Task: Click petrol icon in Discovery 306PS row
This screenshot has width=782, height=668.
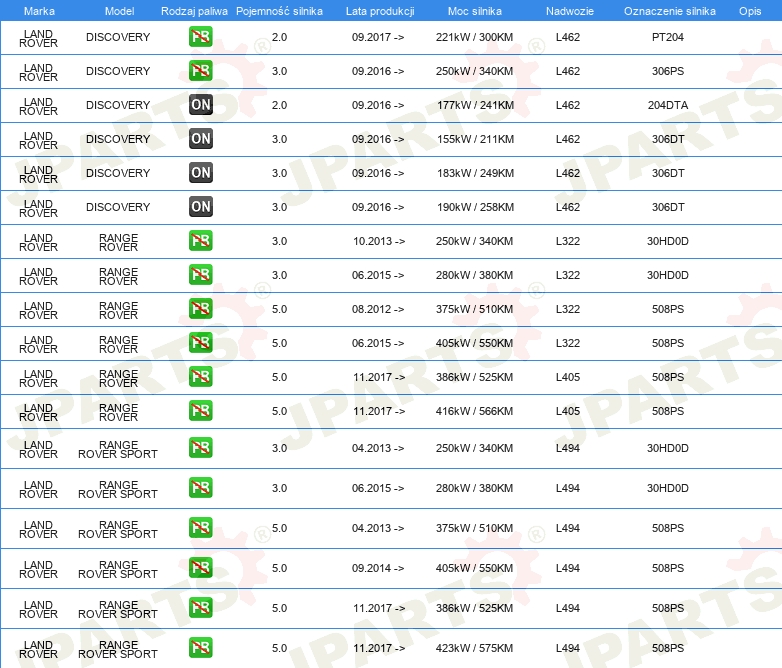Action: [x=200, y=71]
